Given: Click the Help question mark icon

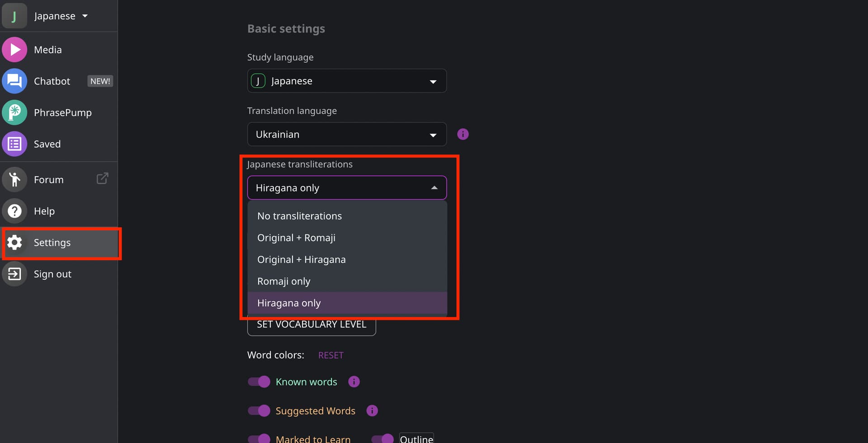Looking at the screenshot, I should (14, 211).
